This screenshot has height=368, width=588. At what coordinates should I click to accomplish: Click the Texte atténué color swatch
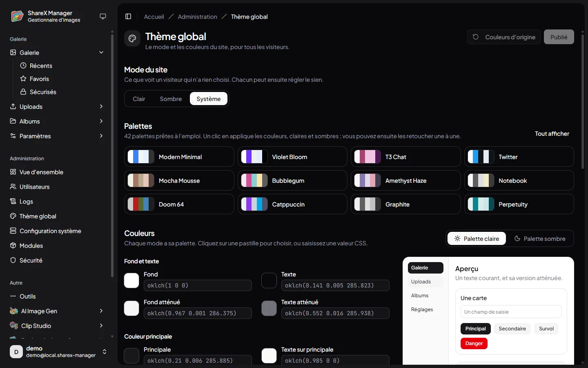point(269,308)
